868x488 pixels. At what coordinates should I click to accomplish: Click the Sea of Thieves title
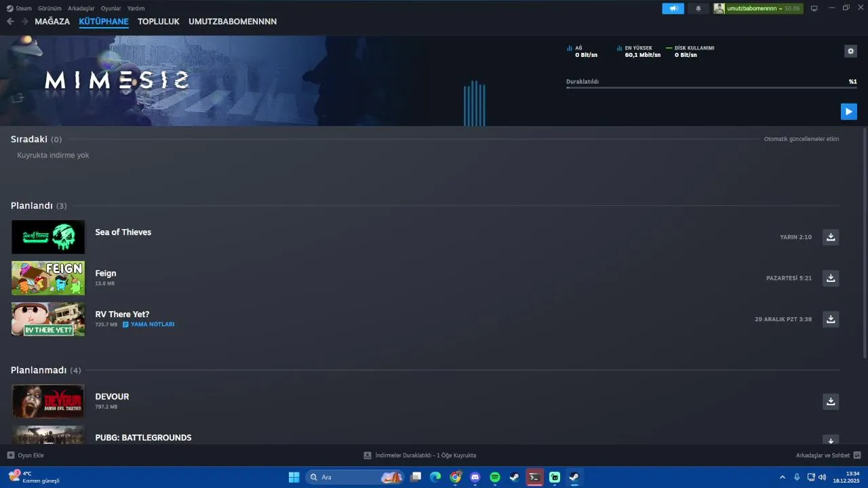tap(123, 232)
